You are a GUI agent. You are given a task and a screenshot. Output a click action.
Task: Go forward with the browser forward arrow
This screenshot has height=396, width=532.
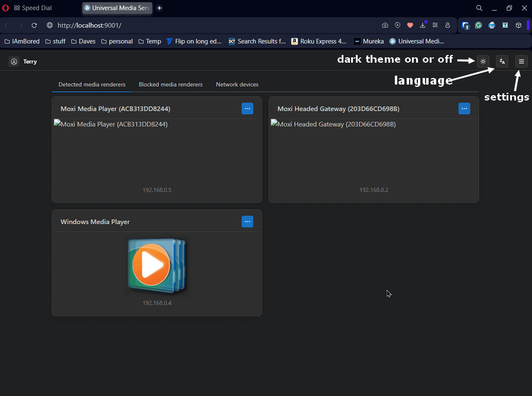point(21,25)
